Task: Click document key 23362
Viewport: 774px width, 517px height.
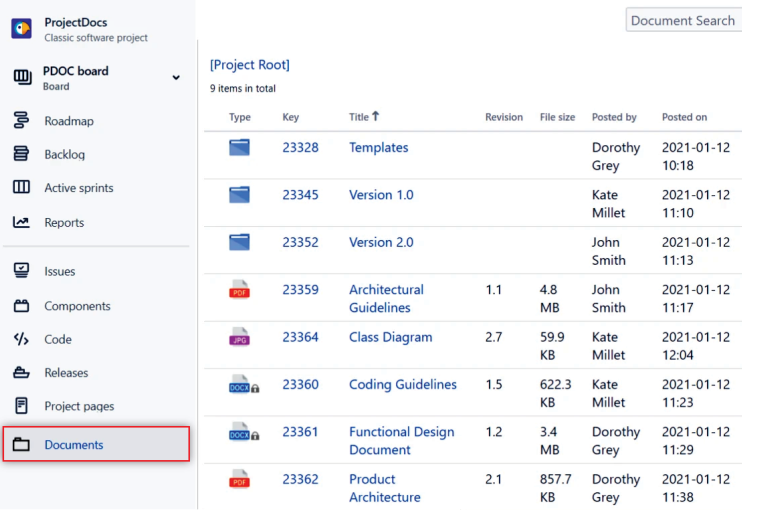Action: 301,479
